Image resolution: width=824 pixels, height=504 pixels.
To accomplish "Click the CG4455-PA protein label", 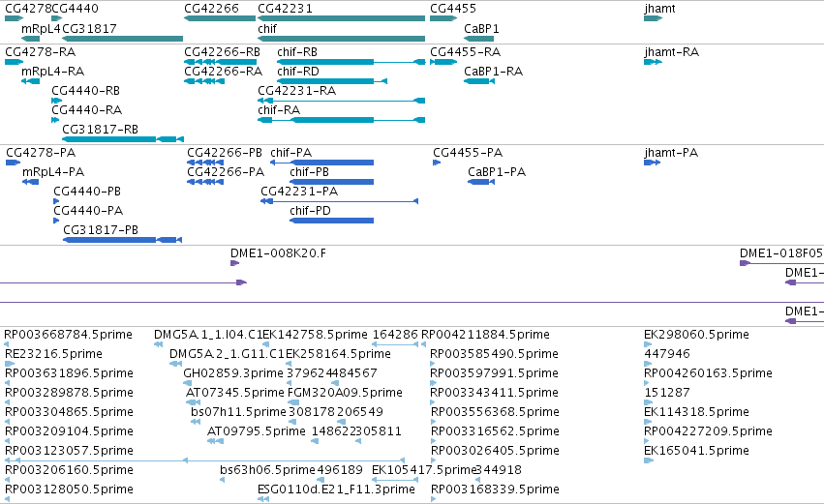I will point(468,153).
